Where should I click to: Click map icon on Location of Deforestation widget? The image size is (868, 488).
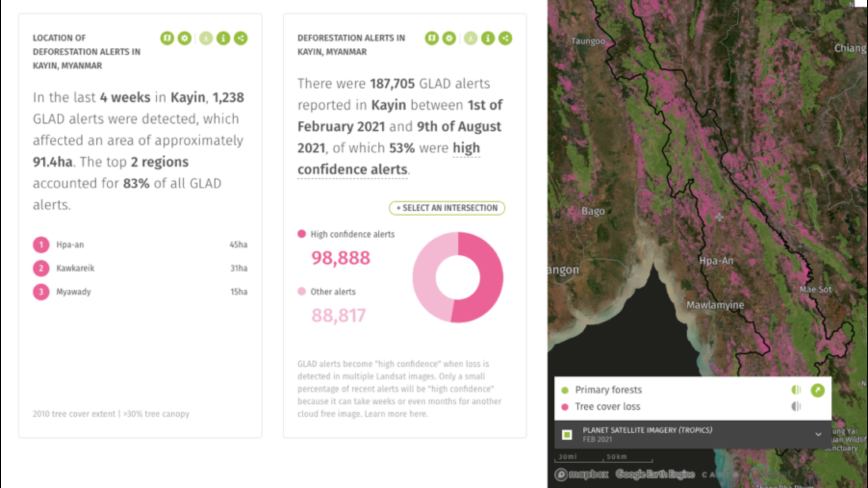[167, 38]
